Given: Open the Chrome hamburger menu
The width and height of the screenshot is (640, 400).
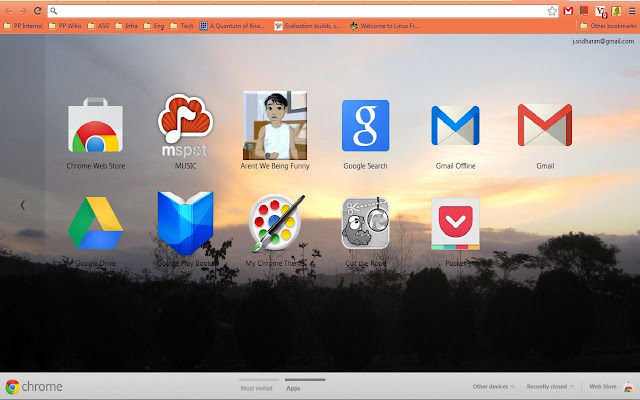Looking at the screenshot, I should (632, 11).
